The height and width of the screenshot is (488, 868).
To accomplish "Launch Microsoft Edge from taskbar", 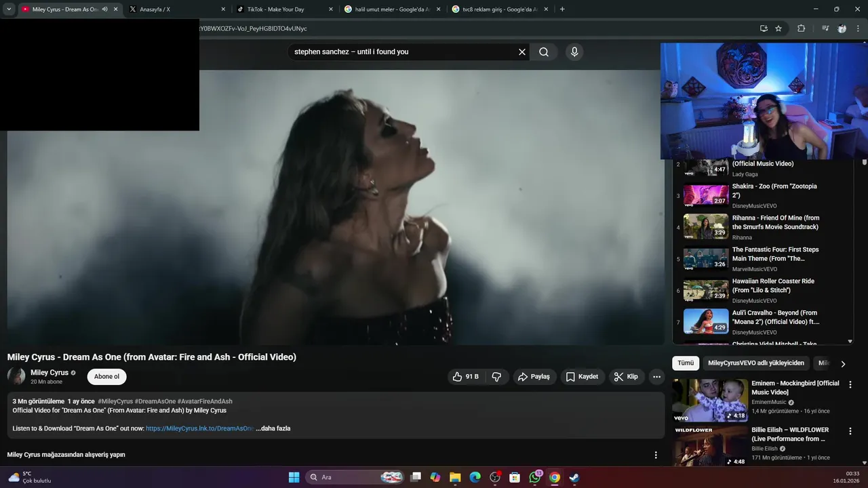I will pyautogui.click(x=475, y=477).
